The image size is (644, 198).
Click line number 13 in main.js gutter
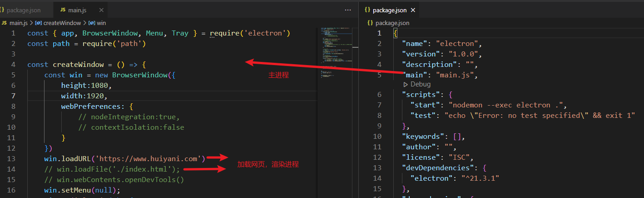click(x=11, y=159)
